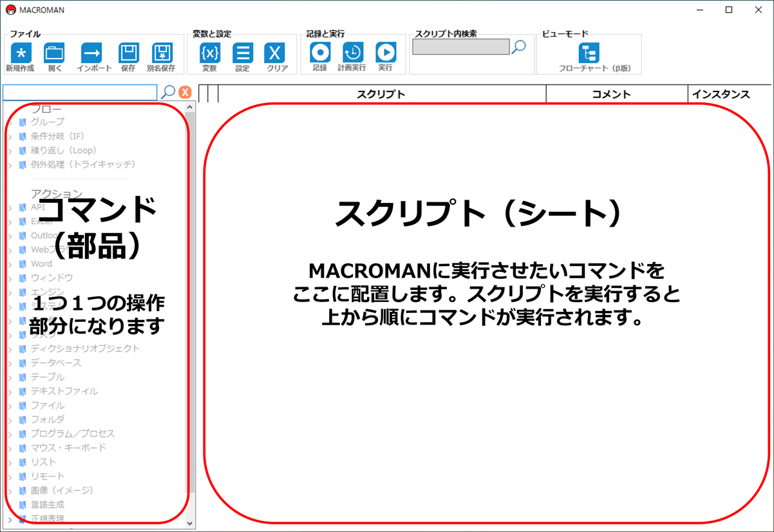Expand the Word command category
Viewport: 774px width, 532px height.
click(x=10, y=264)
